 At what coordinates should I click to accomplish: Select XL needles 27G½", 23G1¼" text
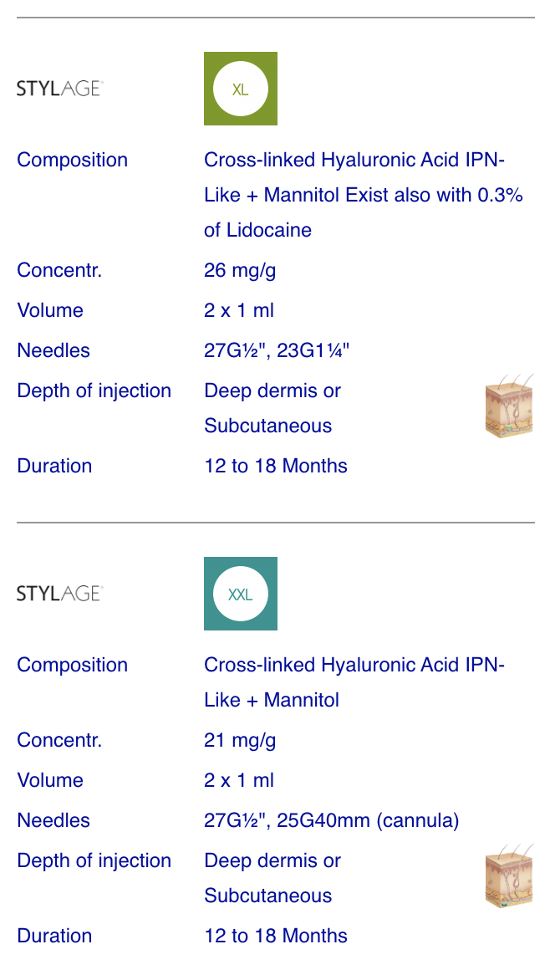pos(277,350)
